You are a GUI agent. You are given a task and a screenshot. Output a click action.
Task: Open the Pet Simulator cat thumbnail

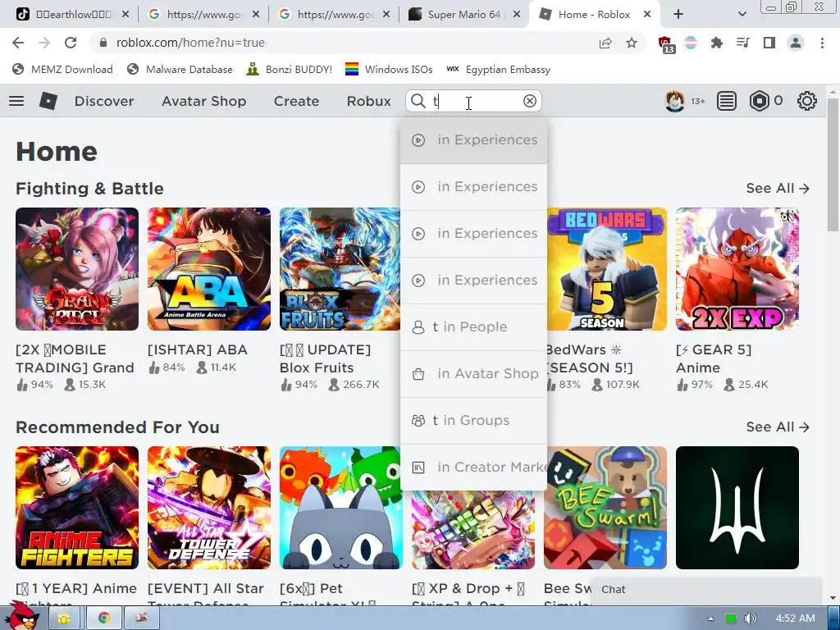click(x=340, y=508)
